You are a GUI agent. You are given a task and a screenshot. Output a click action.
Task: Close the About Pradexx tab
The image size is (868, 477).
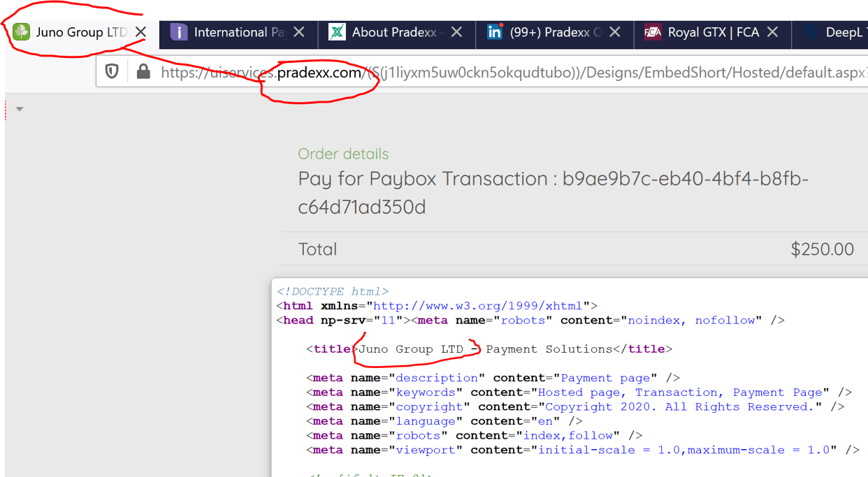coord(456,32)
